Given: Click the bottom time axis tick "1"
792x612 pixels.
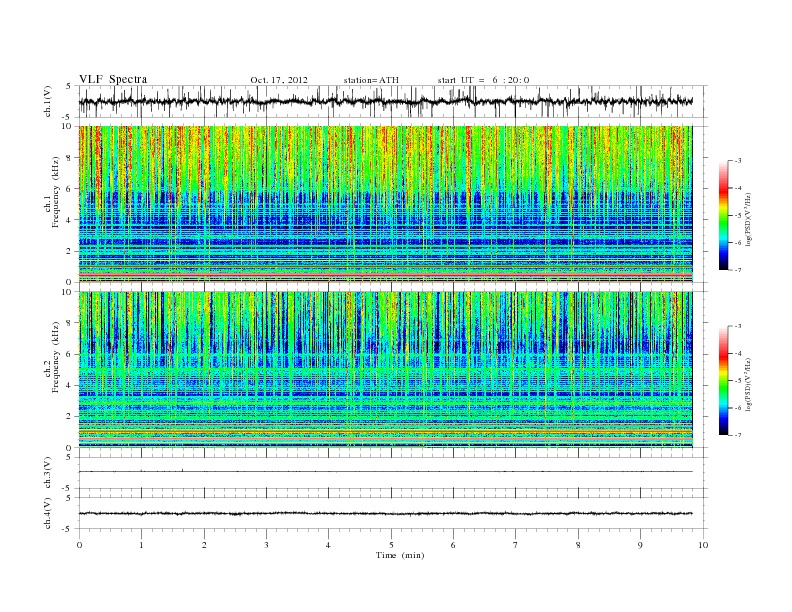Looking at the screenshot, I should pyautogui.click(x=141, y=545).
